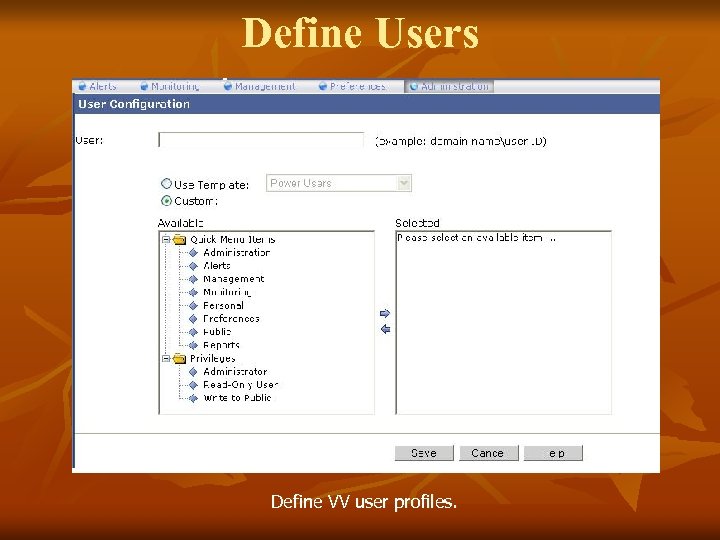Select Preferences in the Available tree
This screenshot has height=540, width=720.
coord(231,319)
